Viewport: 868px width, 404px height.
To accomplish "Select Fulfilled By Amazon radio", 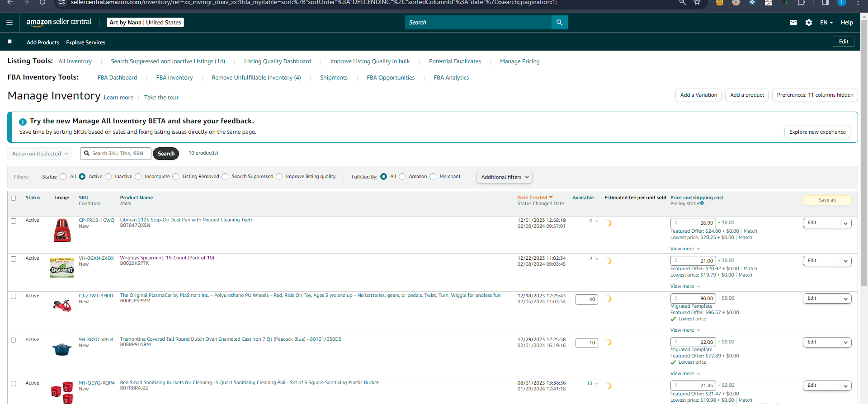I will tap(402, 177).
